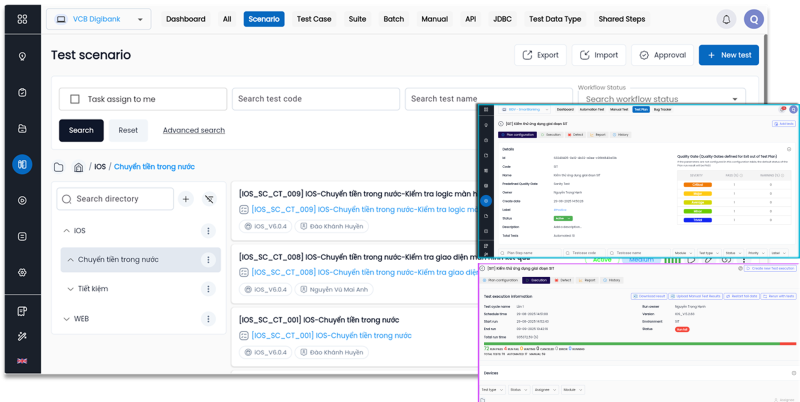The image size is (800, 402).
Task: Open the user profile avatar Q
Action: pyautogui.click(x=755, y=19)
